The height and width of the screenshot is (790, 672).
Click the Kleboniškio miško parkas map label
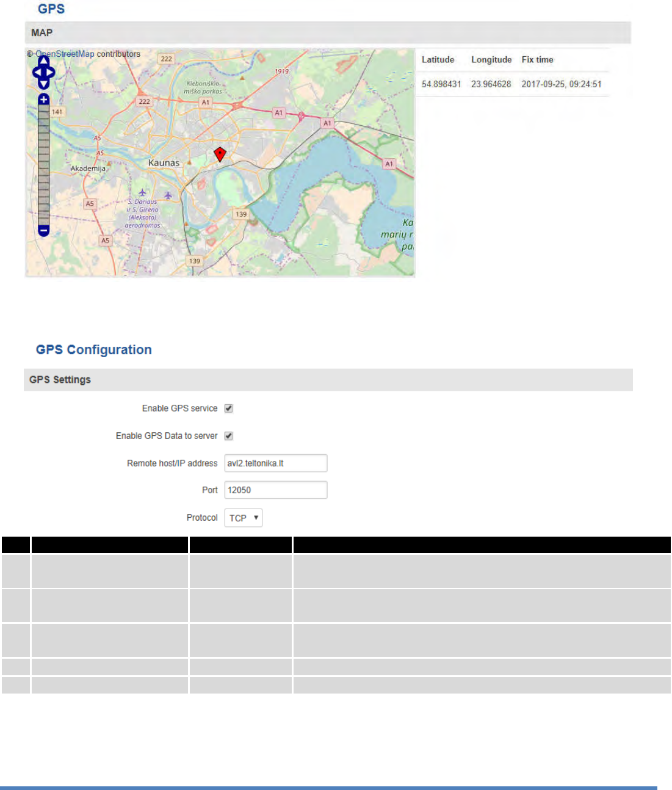pyautogui.click(x=203, y=87)
